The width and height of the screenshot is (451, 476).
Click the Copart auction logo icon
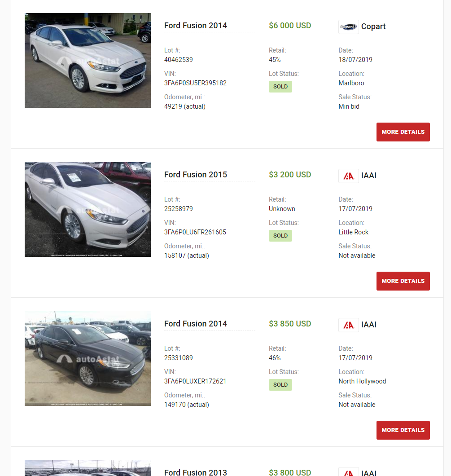pos(348,27)
